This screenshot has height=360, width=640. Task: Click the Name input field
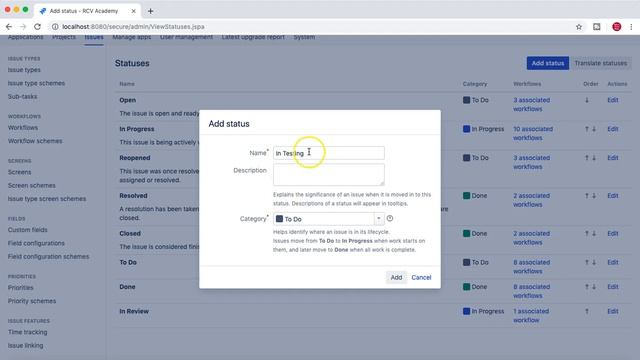pyautogui.click(x=329, y=153)
